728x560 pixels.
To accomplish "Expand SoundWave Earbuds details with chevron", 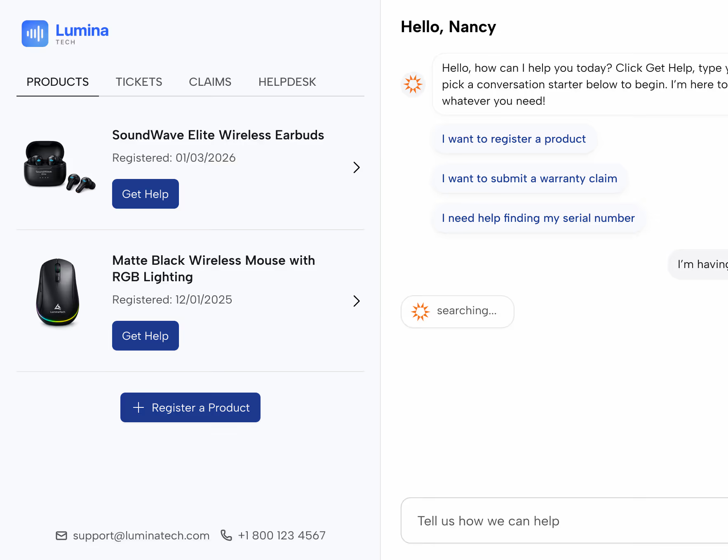I will pos(357,167).
